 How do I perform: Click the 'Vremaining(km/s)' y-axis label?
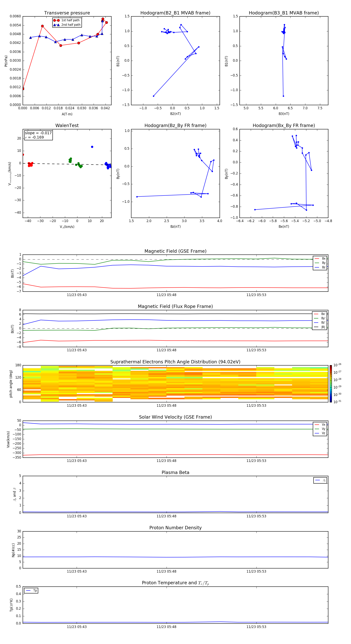[10, 173]
